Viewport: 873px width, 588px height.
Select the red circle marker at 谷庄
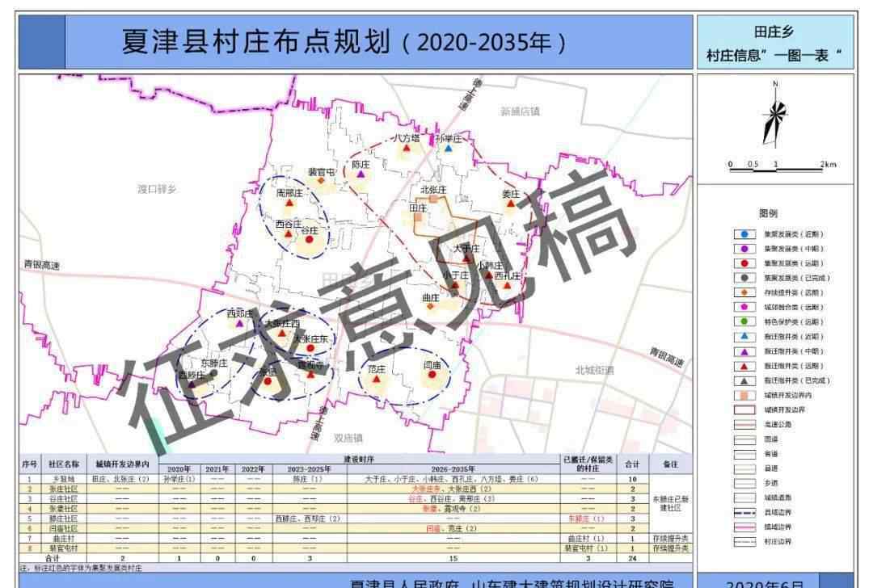point(310,240)
